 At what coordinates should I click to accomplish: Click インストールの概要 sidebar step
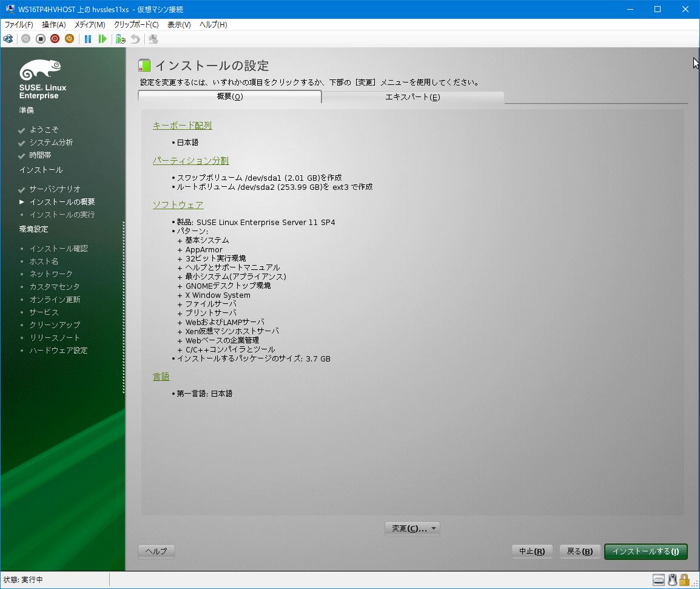pyautogui.click(x=62, y=202)
